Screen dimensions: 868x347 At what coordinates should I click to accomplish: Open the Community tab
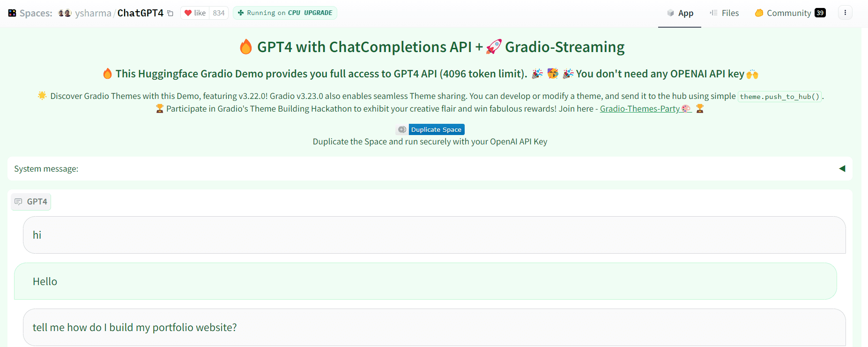pyautogui.click(x=790, y=13)
